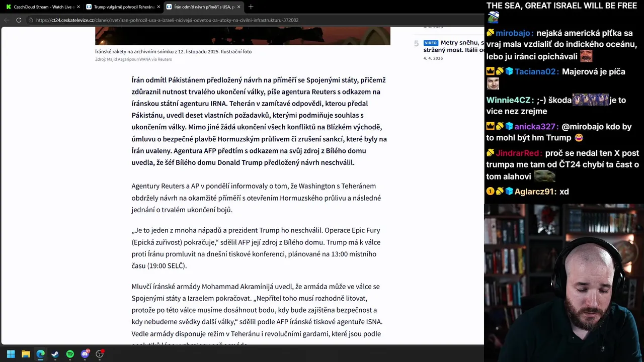Click the face emote under Taciana02's message

[493, 84]
